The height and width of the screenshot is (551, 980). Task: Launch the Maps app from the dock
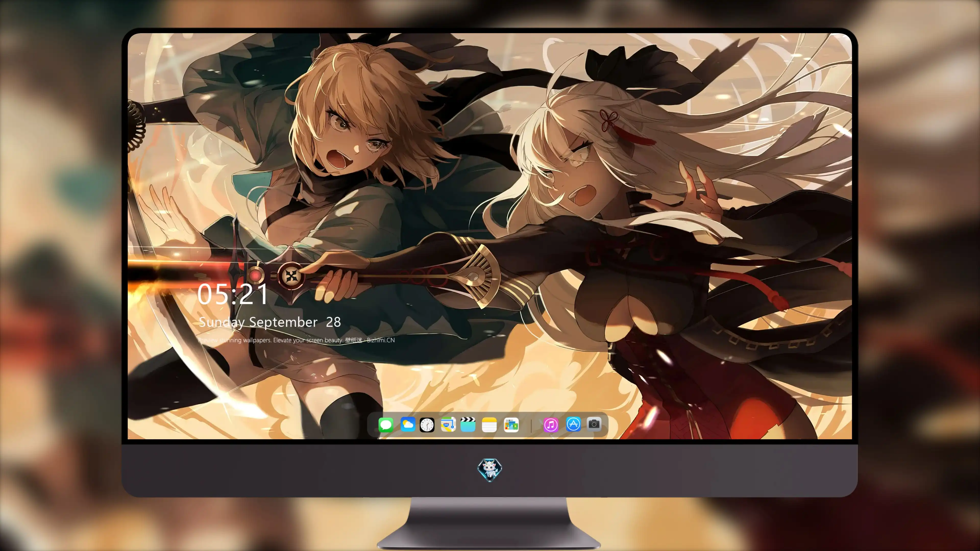tap(448, 424)
